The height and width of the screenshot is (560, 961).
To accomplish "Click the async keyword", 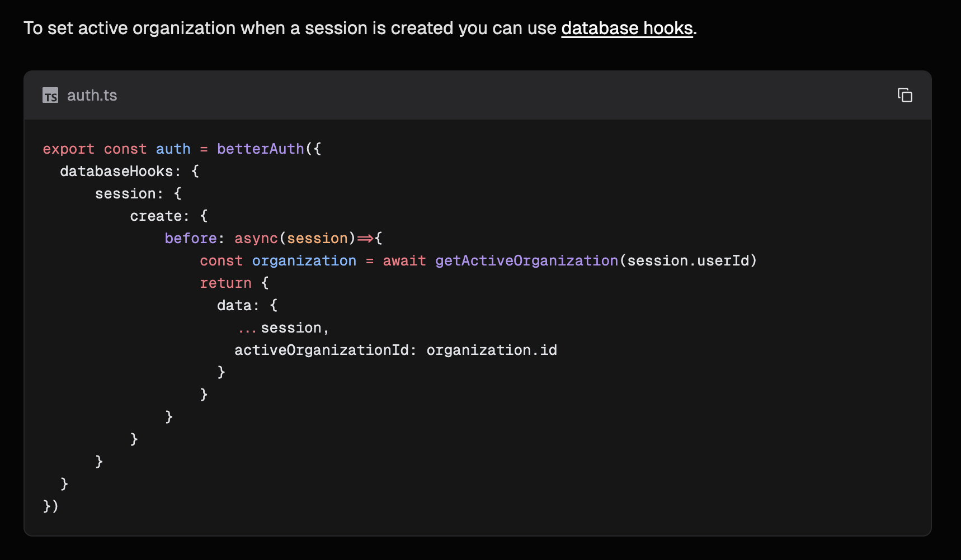I will click(x=256, y=239).
